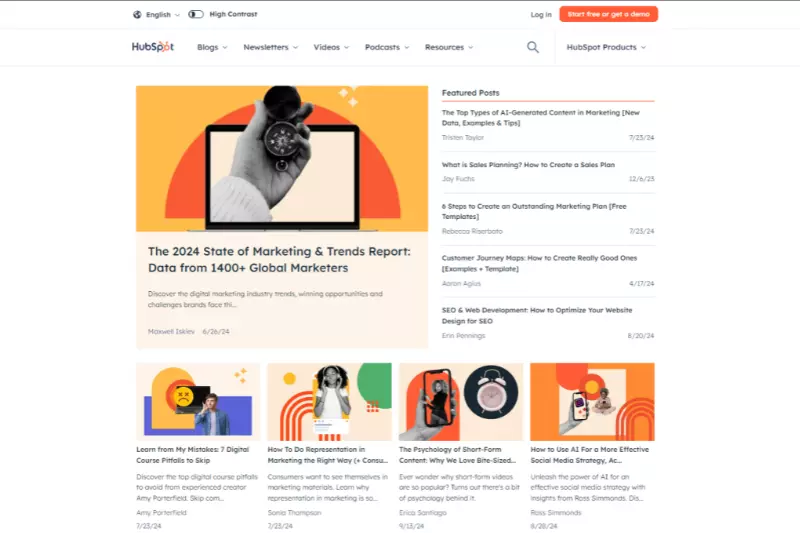Open the search magnifier icon
The height and width of the screenshot is (533, 800).
click(533, 47)
